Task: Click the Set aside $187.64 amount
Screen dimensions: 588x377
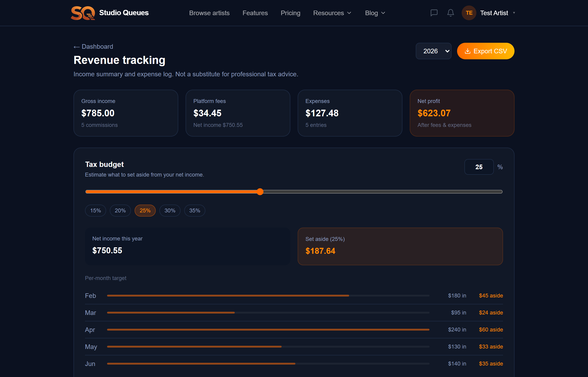Action: [x=320, y=251]
